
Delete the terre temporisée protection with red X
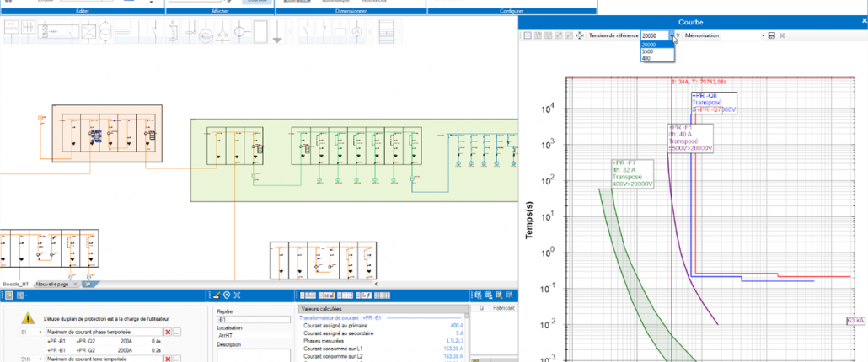(x=169, y=359)
